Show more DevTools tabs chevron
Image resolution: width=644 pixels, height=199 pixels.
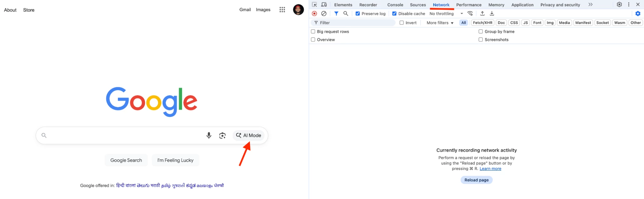pyautogui.click(x=590, y=5)
